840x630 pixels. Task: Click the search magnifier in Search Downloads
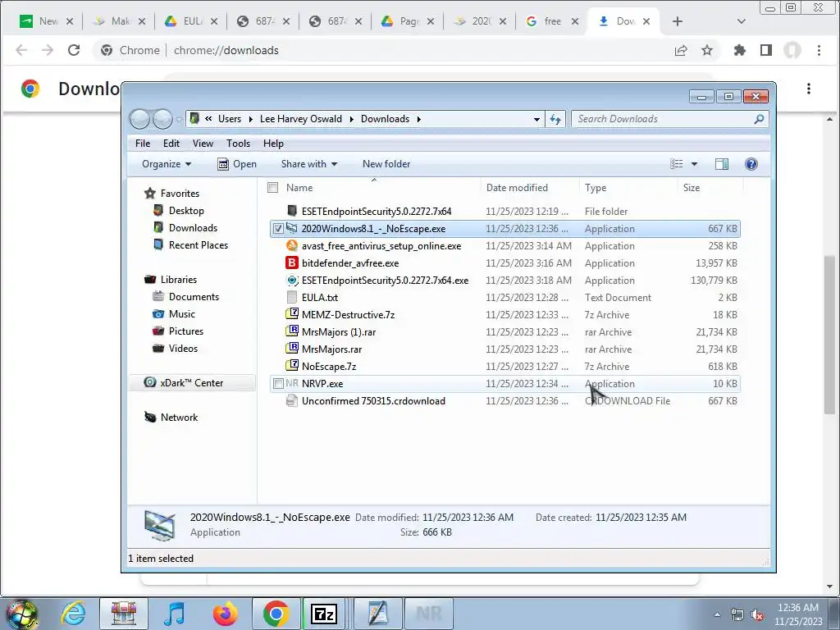click(759, 119)
